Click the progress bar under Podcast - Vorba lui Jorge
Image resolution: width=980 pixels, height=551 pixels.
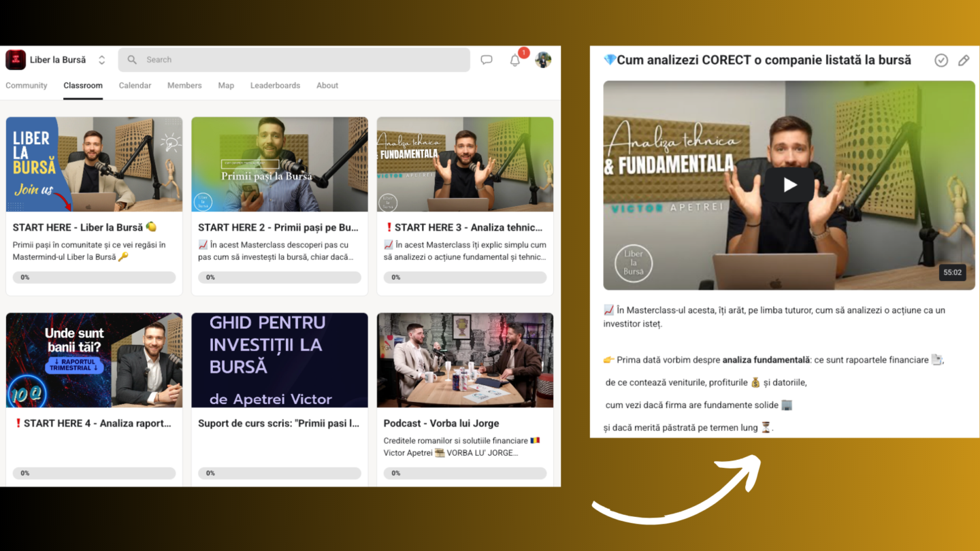point(465,473)
